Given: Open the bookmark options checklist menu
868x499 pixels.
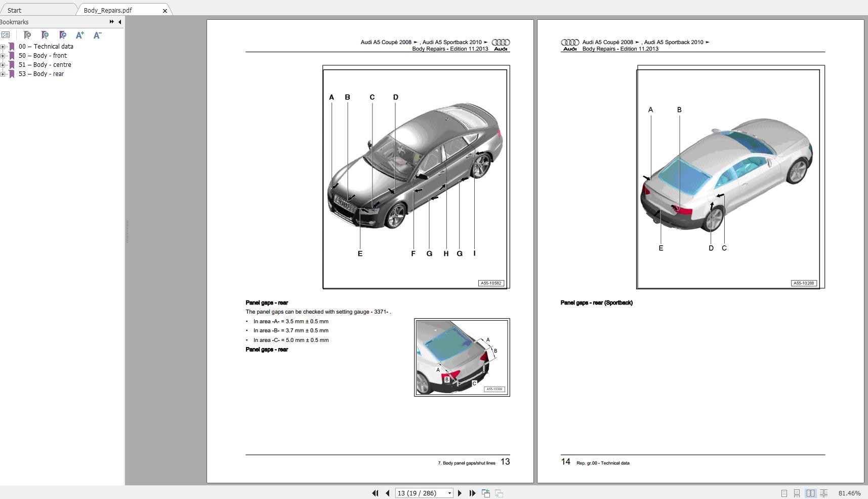Looking at the screenshot, I should click(6, 35).
